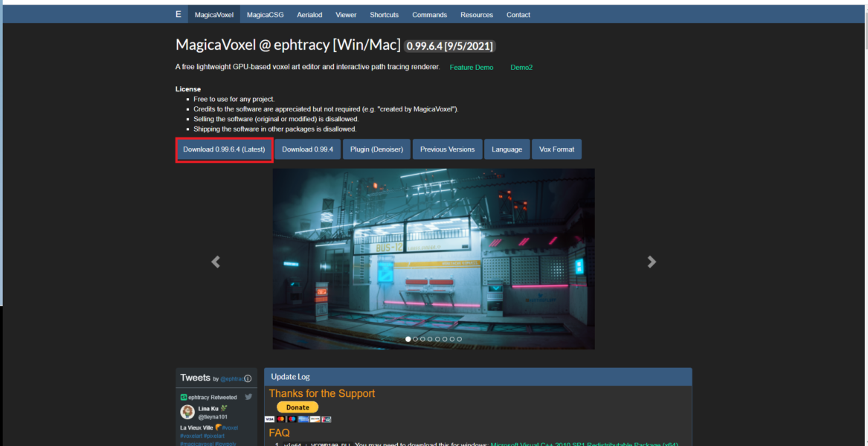Click the cyberpunk bus station carousel image
The height and width of the screenshot is (446, 868).
point(434,259)
